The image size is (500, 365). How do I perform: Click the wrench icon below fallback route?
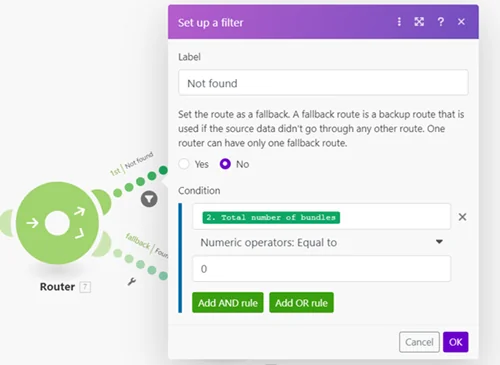[132, 282]
